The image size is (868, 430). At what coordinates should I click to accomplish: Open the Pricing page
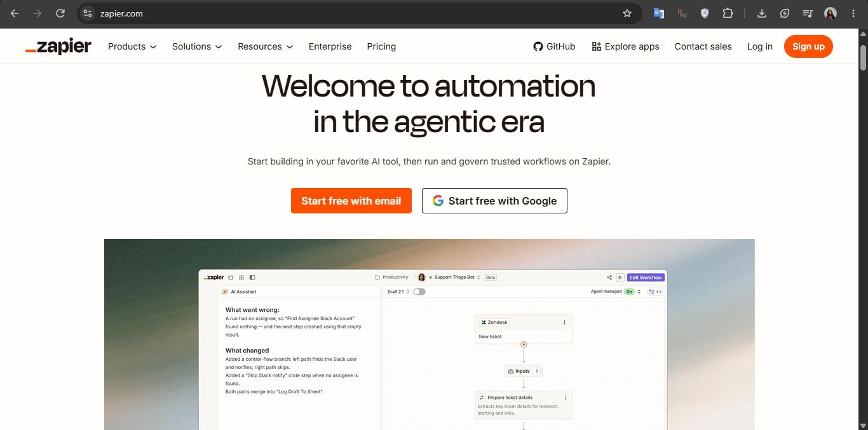[381, 46]
